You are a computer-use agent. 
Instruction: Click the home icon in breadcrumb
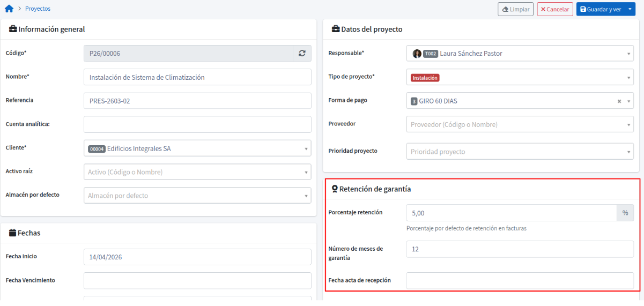[x=9, y=9]
